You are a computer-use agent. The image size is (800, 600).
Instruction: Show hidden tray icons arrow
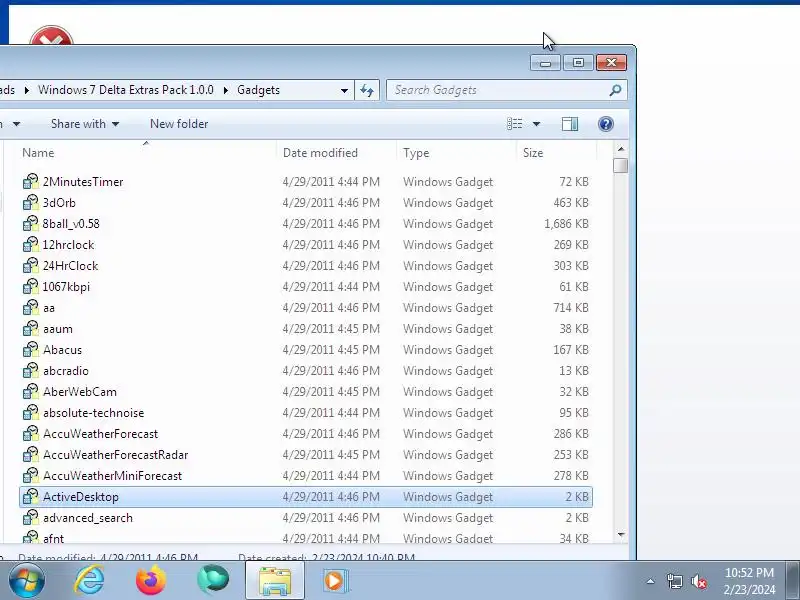click(x=651, y=581)
